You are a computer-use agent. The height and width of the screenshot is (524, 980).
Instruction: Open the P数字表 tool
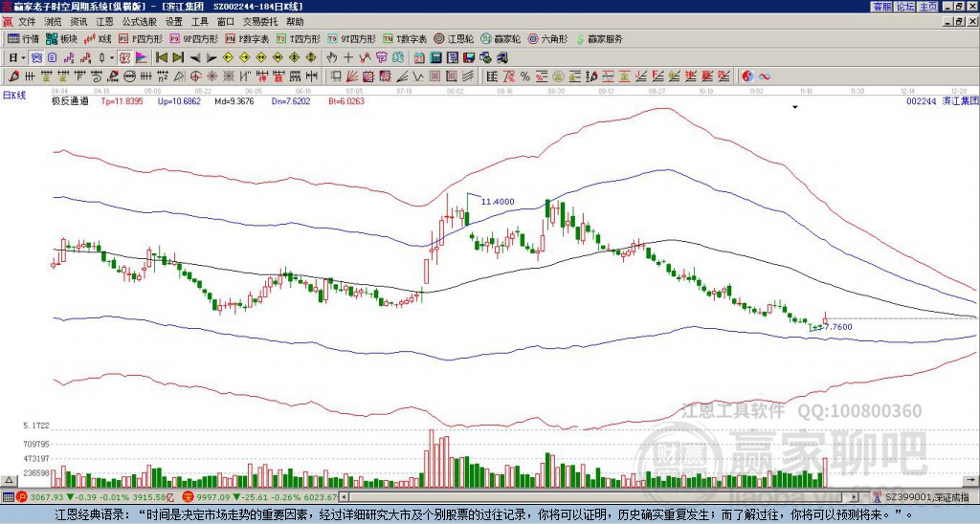pyautogui.click(x=247, y=38)
